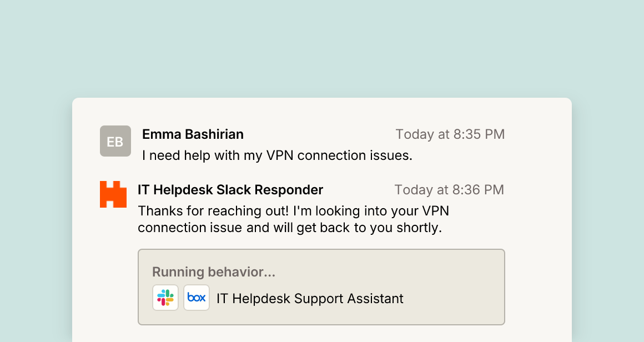This screenshot has width=644, height=342.
Task: Click the EB avatar for Emma Bashirian
Action: 115,141
